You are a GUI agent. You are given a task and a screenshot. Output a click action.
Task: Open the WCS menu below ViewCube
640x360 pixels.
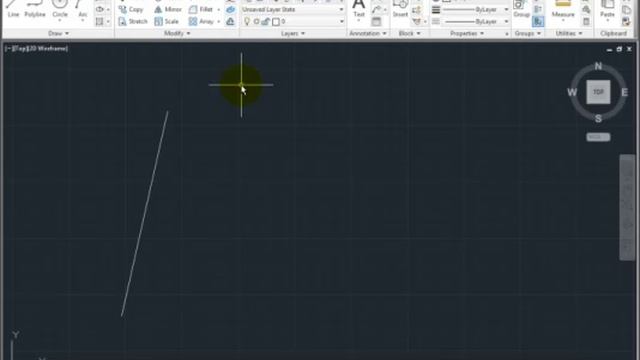pyautogui.click(x=598, y=137)
